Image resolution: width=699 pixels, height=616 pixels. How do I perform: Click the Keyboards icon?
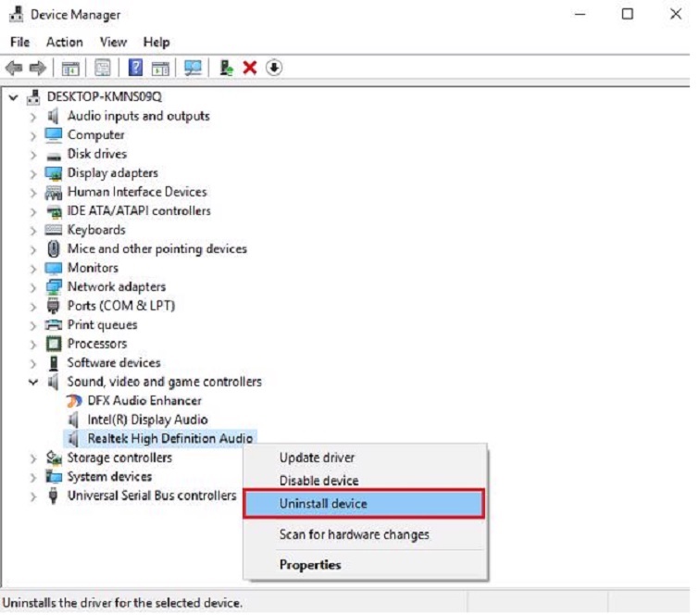pos(53,230)
